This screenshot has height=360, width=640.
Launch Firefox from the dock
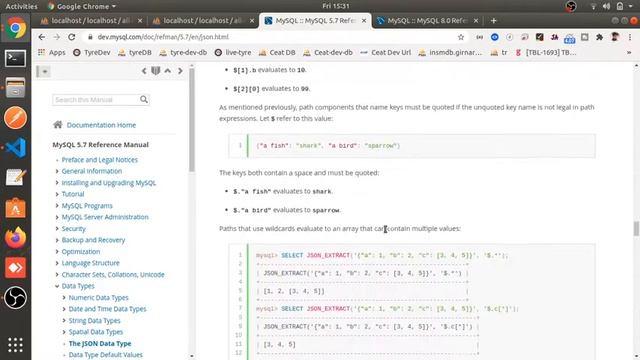pyautogui.click(x=16, y=238)
